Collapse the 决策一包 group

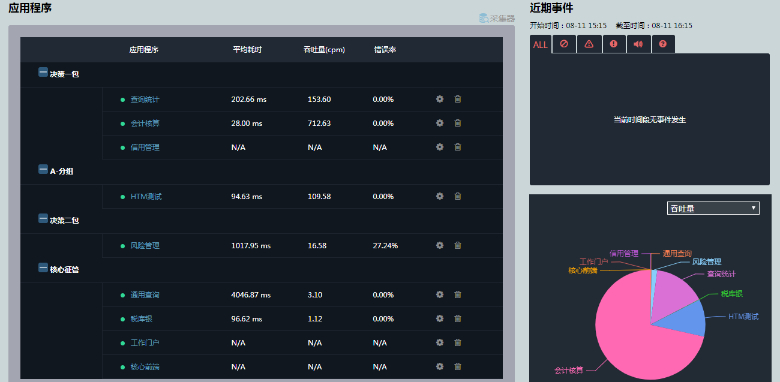(x=43, y=73)
